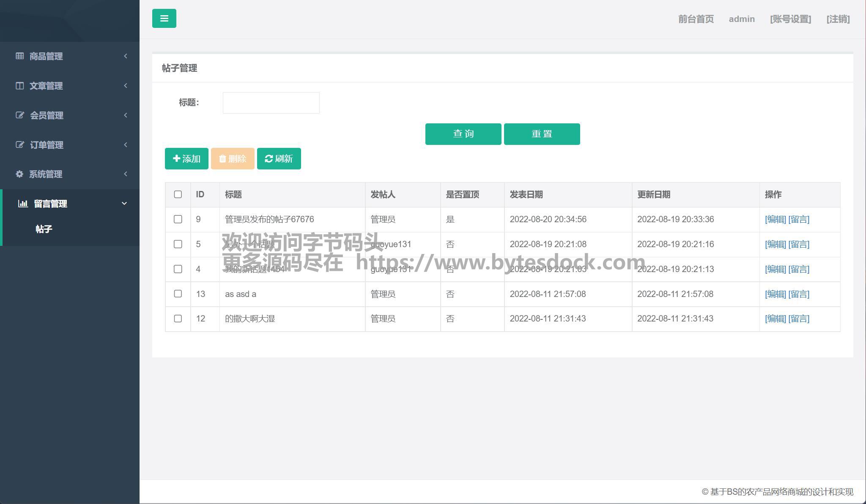This screenshot has width=866, height=504.
Task: Expand 商品管理 with its chevron arrow
Action: tap(126, 56)
